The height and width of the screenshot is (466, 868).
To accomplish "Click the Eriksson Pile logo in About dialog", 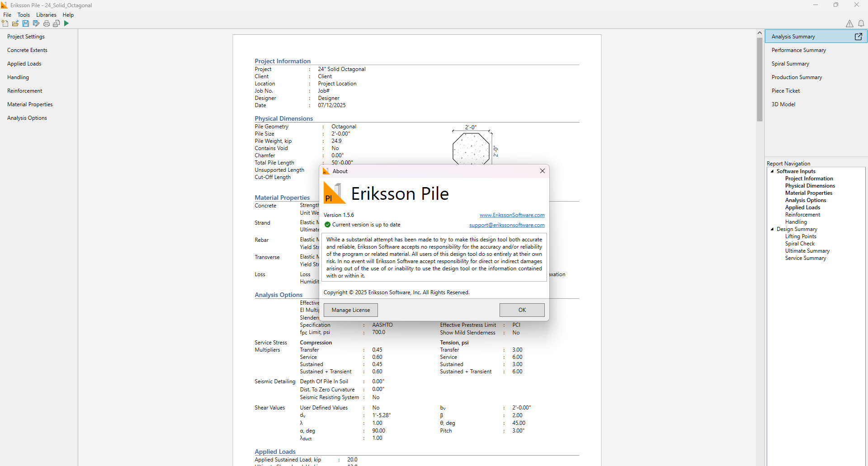I will (335, 193).
